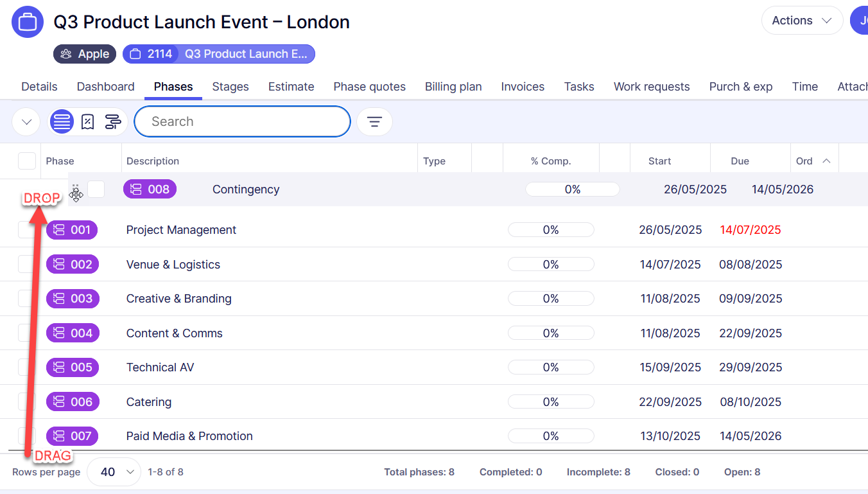The width and height of the screenshot is (868, 494).
Task: Check the box on Contingency row
Action: click(x=96, y=189)
